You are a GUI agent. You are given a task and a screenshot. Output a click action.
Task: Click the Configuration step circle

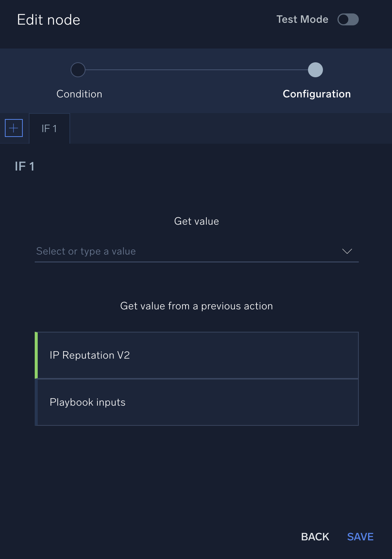tap(315, 70)
